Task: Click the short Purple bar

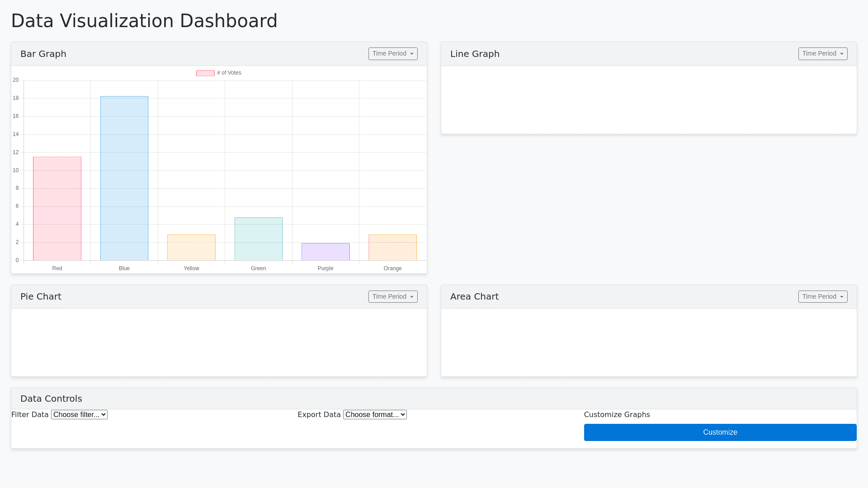Action: 325,252
